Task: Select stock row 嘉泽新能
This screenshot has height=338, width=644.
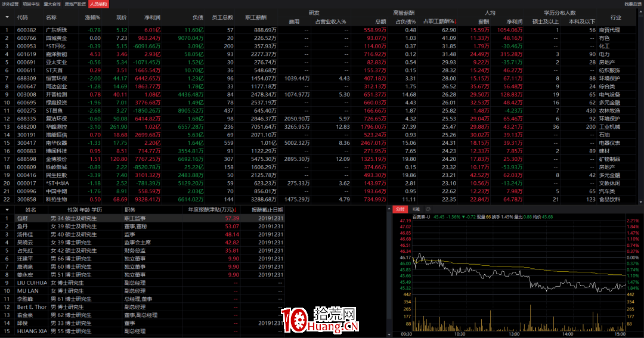Action: [x=319, y=54]
